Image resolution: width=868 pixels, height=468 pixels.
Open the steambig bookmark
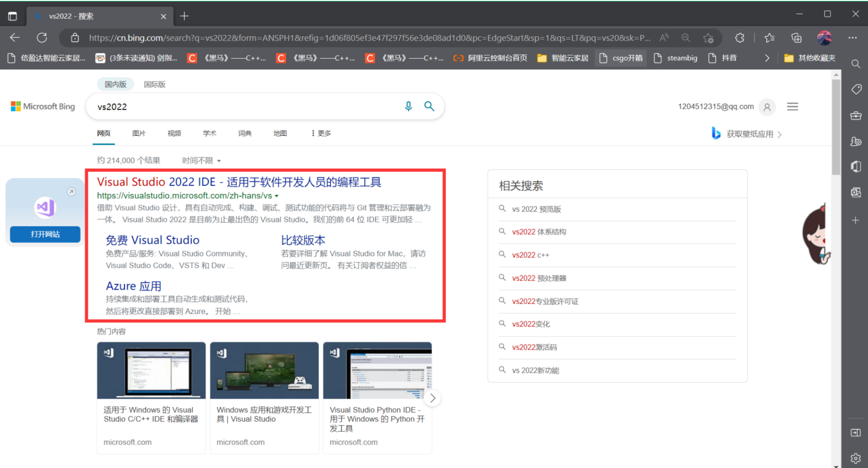[x=675, y=58]
